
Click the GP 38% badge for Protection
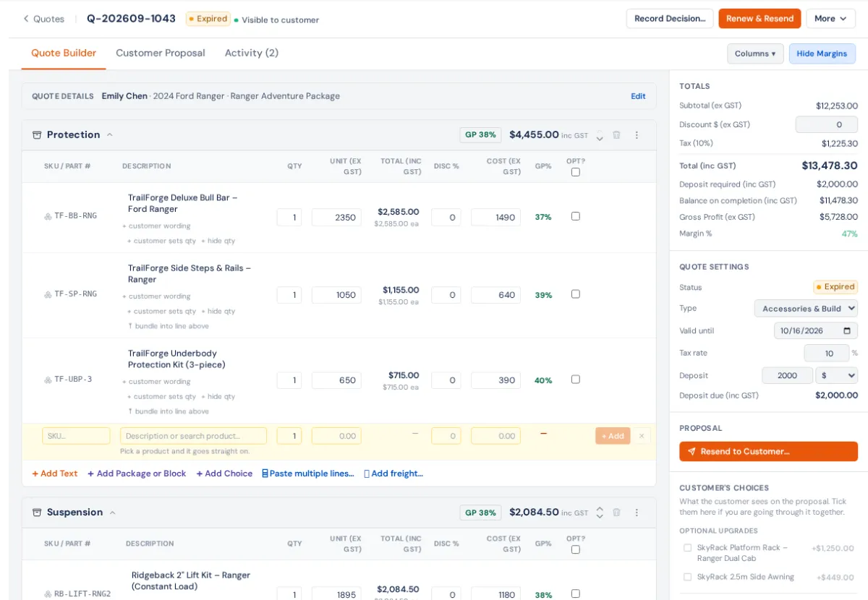[480, 135]
